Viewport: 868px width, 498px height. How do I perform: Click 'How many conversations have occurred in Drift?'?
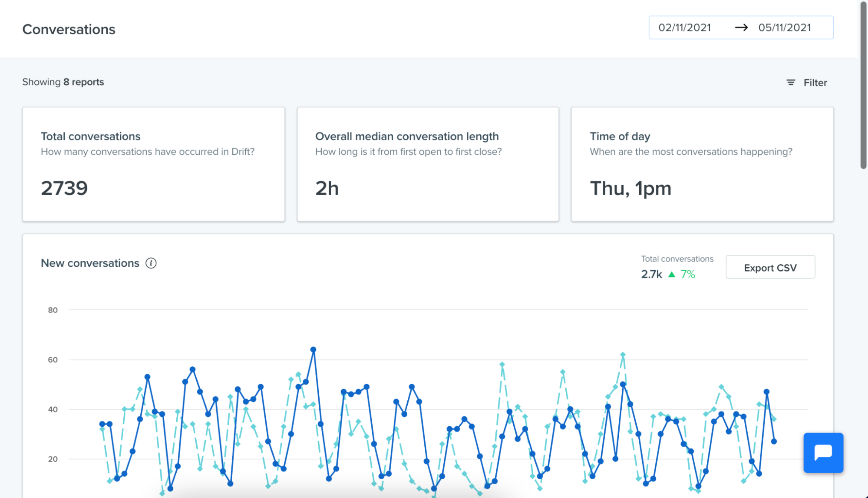tap(148, 152)
